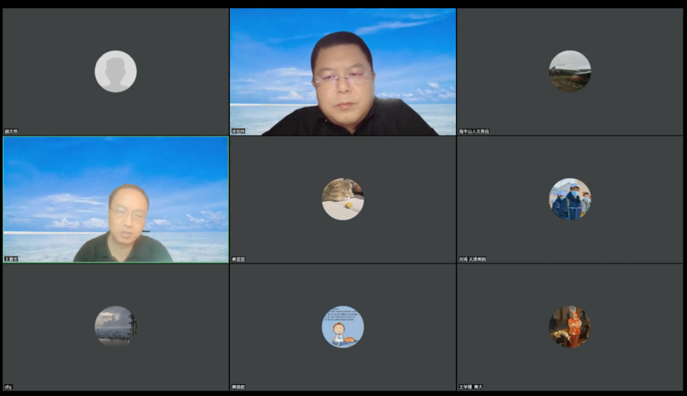Click the short name label in bottom-left tile

coord(8,387)
